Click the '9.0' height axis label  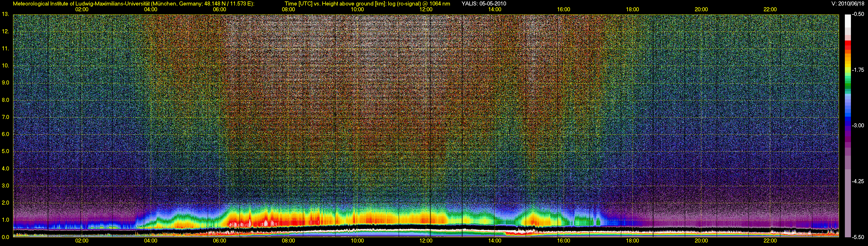(x=5, y=82)
